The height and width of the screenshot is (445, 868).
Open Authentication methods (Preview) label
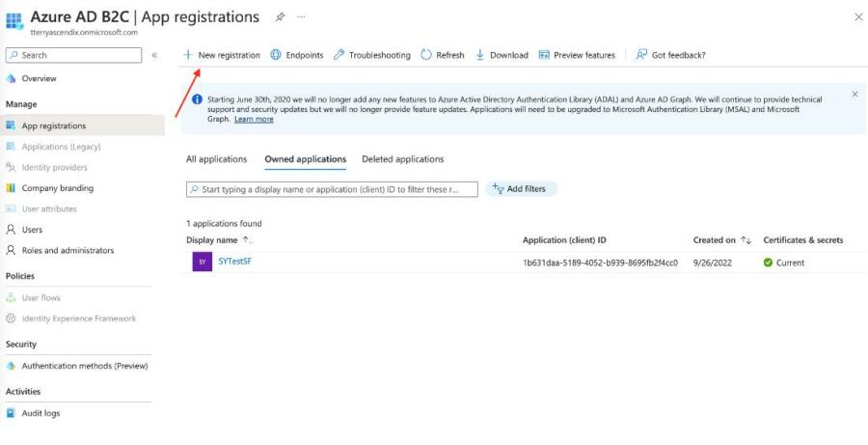pos(85,366)
